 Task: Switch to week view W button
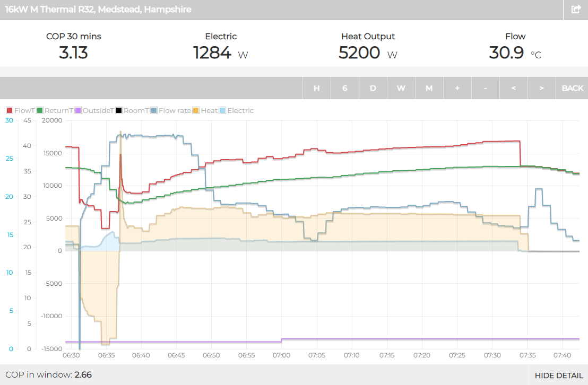pos(401,88)
